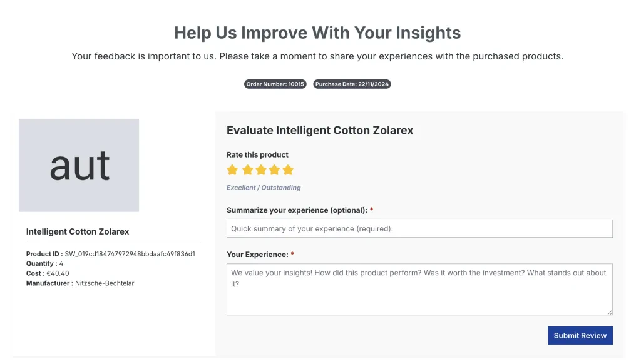Click the Purchase Date badge
The height and width of the screenshot is (364, 641).
[352, 84]
